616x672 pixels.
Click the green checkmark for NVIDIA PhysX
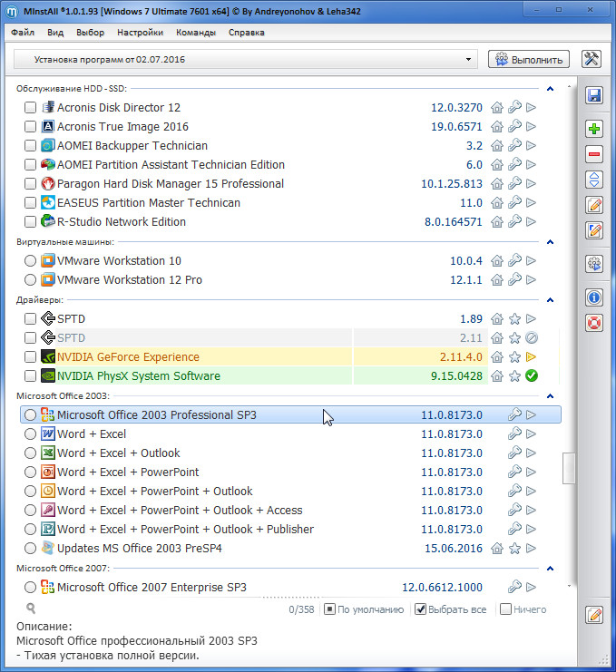click(532, 375)
